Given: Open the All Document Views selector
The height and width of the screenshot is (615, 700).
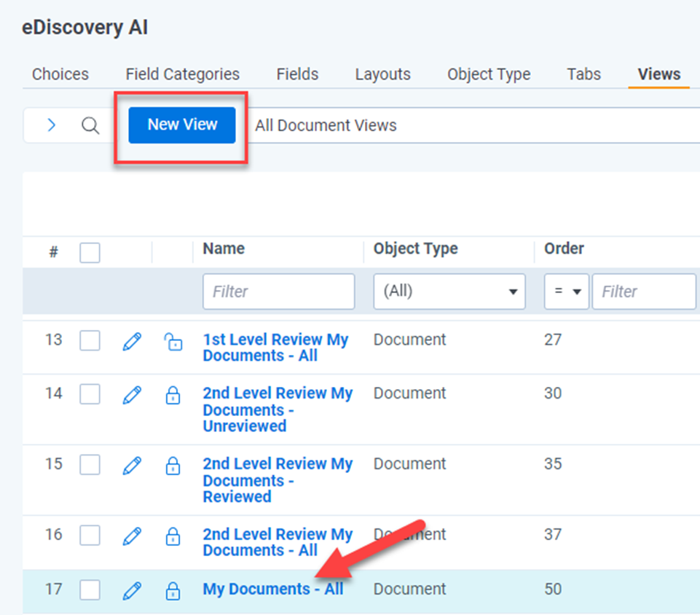Looking at the screenshot, I should click(x=474, y=125).
